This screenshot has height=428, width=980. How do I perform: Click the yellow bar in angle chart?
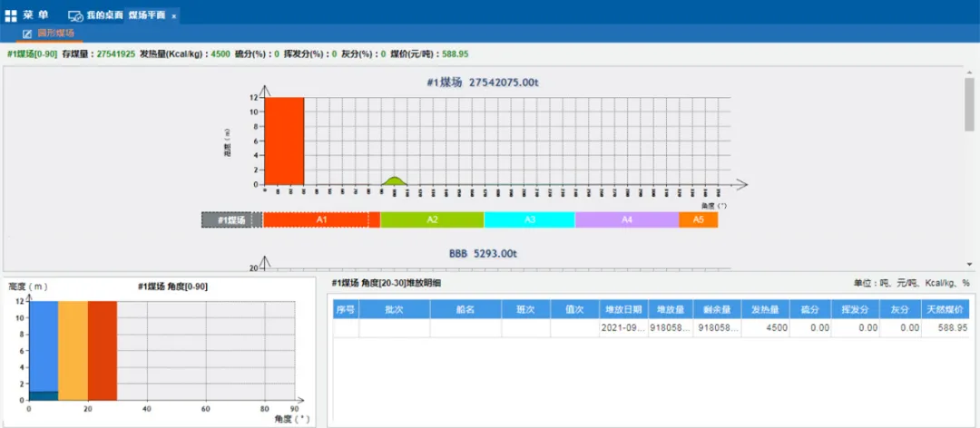pyautogui.click(x=73, y=349)
